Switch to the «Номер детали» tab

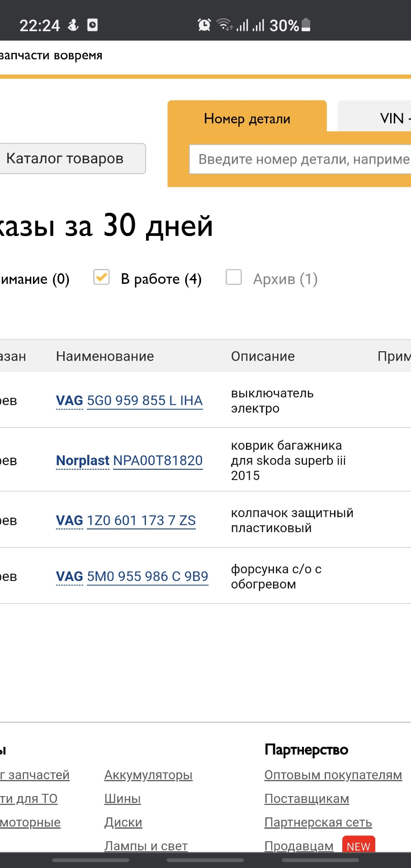pos(247,118)
